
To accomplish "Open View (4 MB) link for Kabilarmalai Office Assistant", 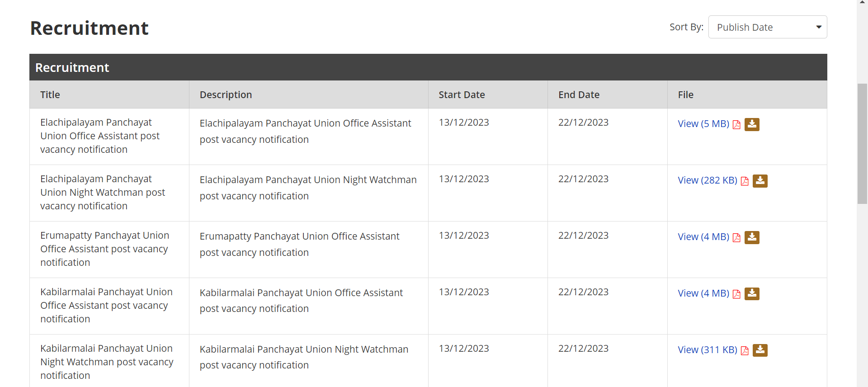I will click(x=703, y=293).
